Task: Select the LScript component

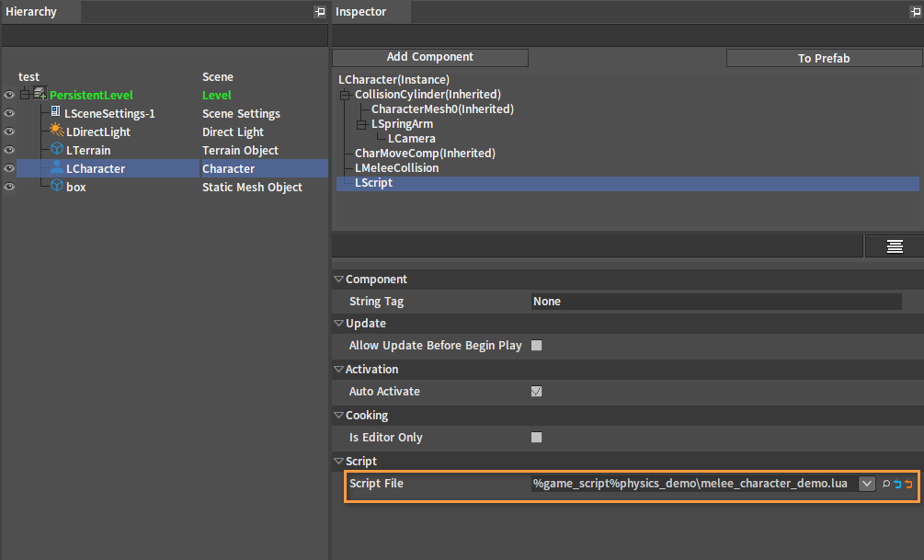Action: 373,183
